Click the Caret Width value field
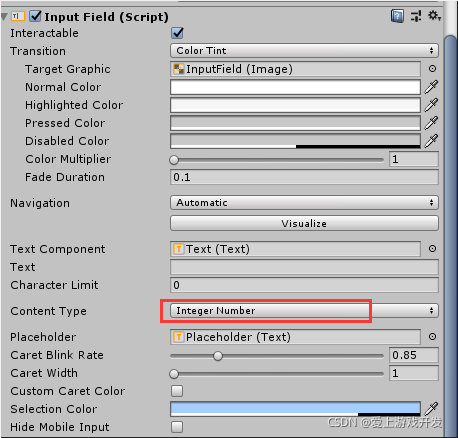The image size is (458, 438). 414,373
